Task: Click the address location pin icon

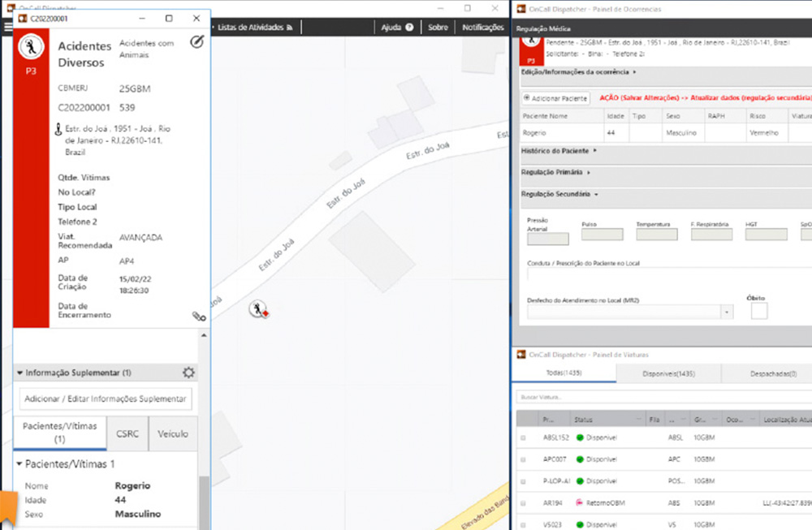Action: (58, 128)
